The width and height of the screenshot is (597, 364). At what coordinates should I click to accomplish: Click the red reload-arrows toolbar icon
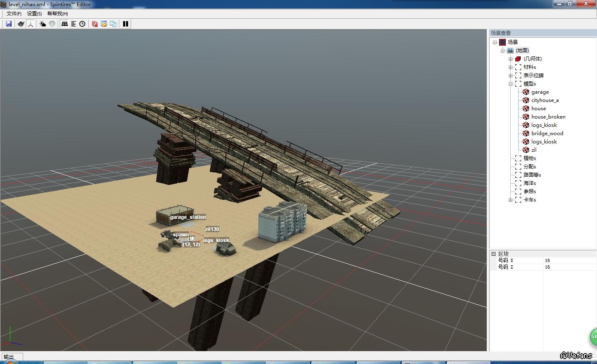pos(95,24)
